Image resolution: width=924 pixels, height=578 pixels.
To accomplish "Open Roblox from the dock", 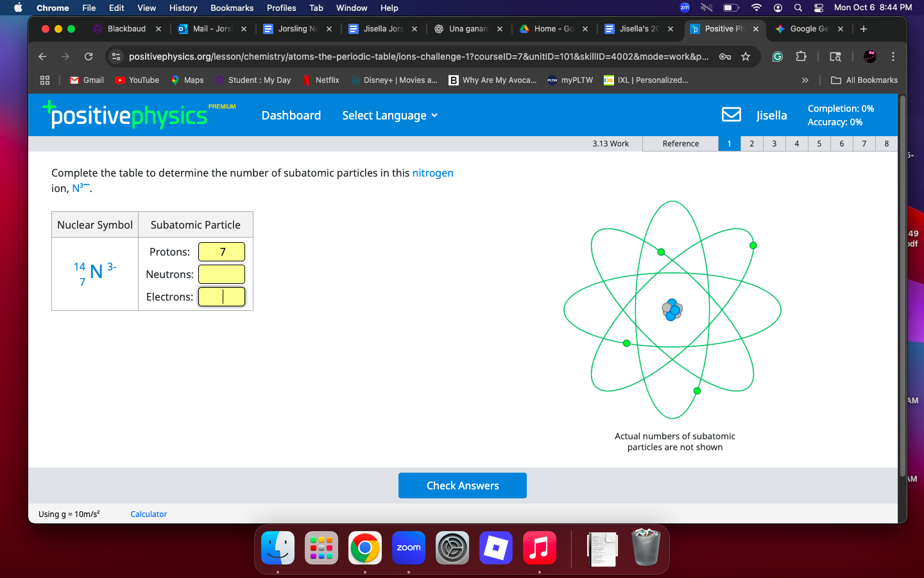I will [x=495, y=548].
